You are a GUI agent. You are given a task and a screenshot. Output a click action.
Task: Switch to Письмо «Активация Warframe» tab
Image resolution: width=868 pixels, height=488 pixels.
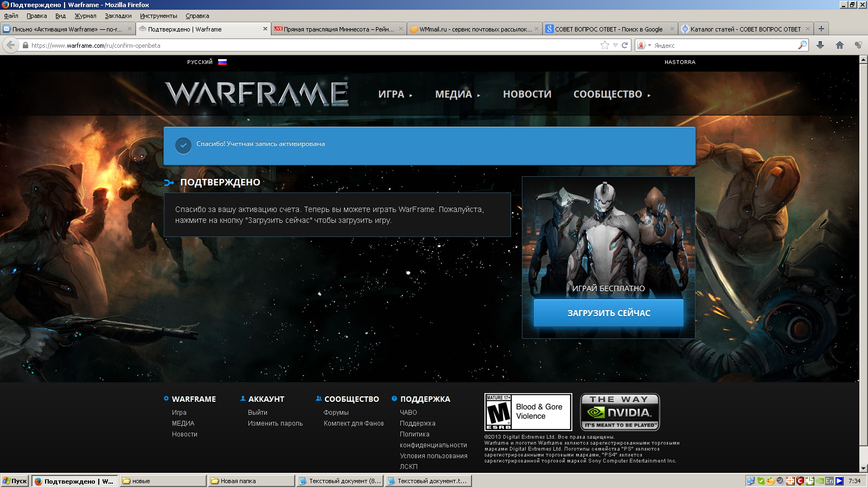67,29
